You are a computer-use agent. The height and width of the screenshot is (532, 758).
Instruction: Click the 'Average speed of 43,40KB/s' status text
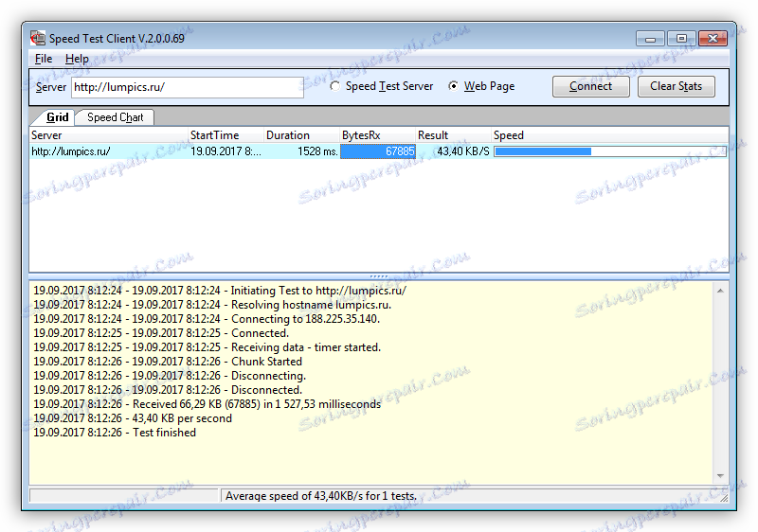pyautogui.click(x=321, y=496)
